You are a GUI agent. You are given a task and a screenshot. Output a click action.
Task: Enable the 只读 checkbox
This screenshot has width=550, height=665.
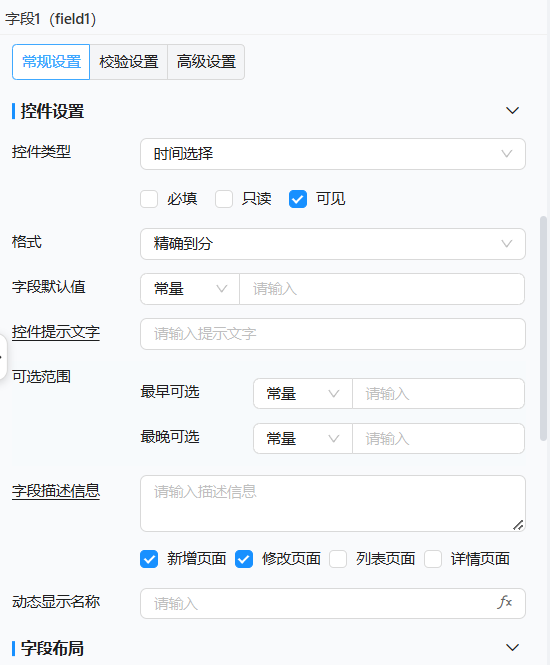coord(223,199)
